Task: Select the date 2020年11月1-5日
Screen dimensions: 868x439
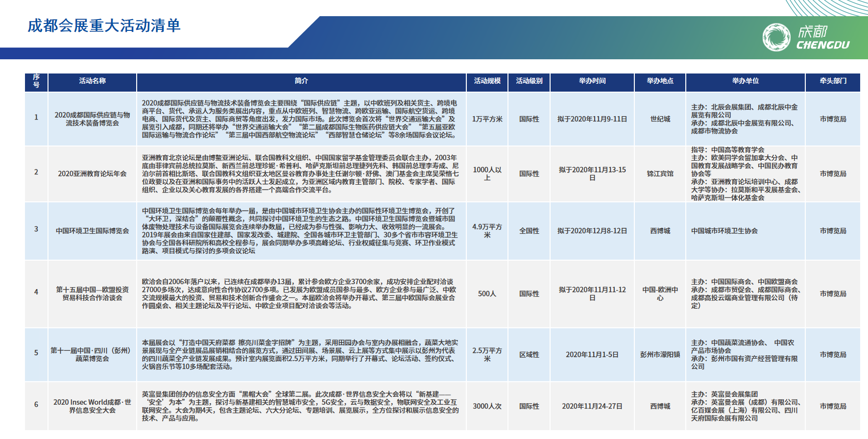Action: point(592,355)
